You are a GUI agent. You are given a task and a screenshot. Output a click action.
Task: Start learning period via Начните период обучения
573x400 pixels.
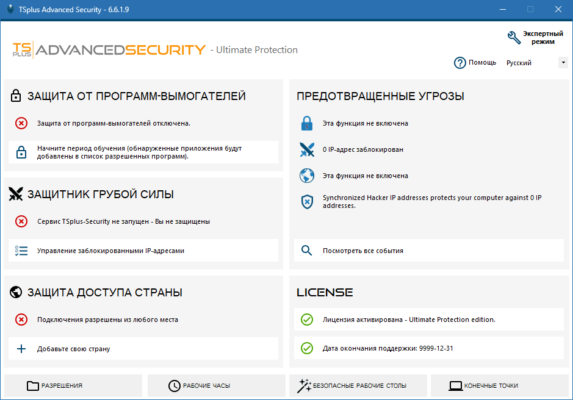coord(143,152)
